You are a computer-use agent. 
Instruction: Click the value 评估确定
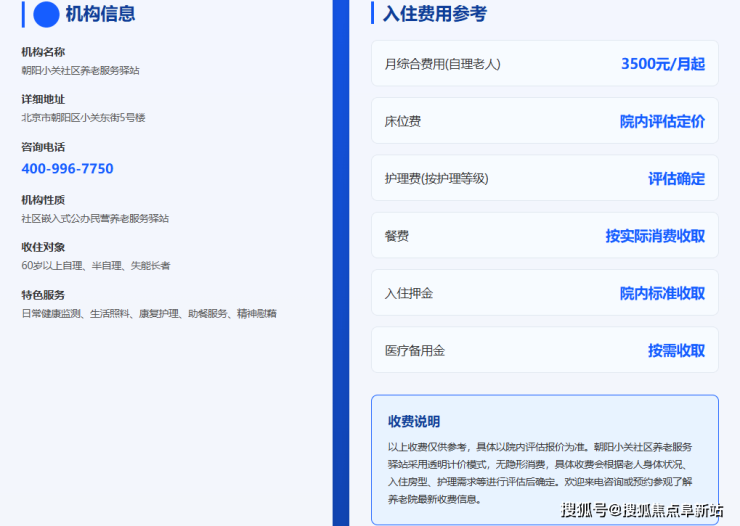(677, 179)
